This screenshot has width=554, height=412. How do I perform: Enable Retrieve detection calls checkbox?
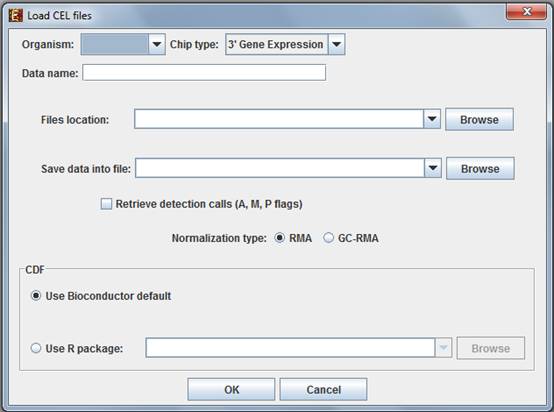click(x=106, y=204)
